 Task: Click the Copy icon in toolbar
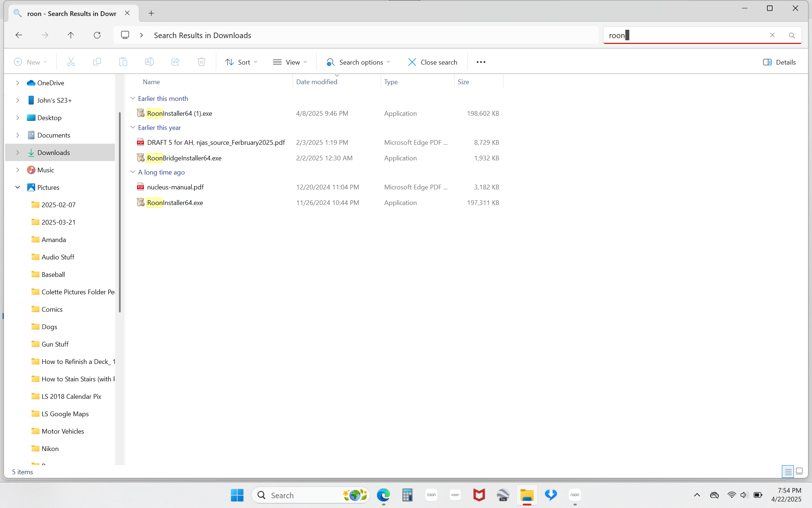tap(97, 62)
